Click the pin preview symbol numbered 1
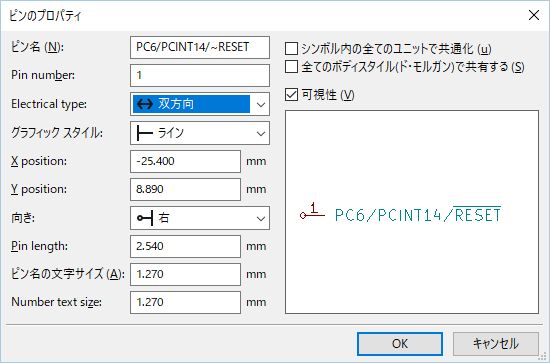550x363 pixels. coord(312,211)
